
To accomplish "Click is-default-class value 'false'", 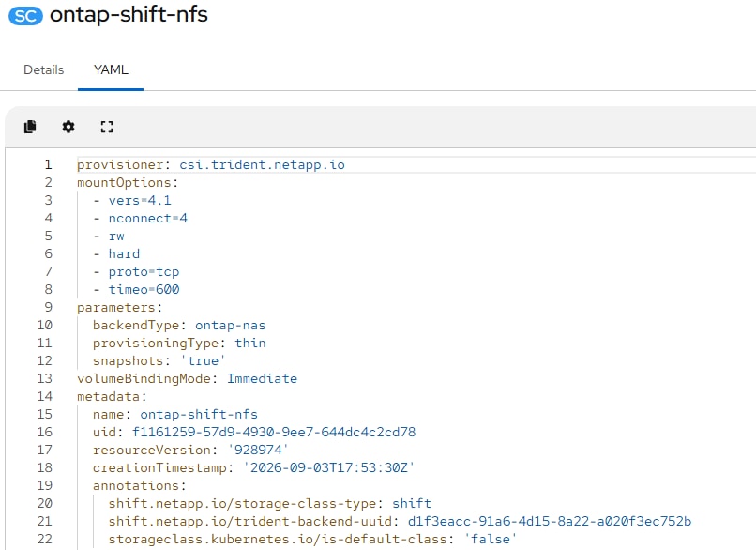I will tap(491, 540).
